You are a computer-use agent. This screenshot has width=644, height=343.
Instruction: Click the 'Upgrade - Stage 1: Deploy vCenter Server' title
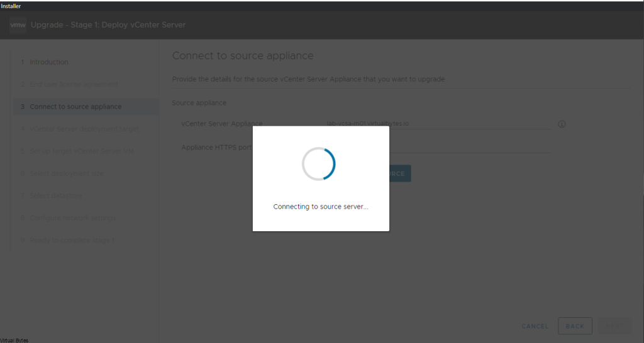click(108, 25)
